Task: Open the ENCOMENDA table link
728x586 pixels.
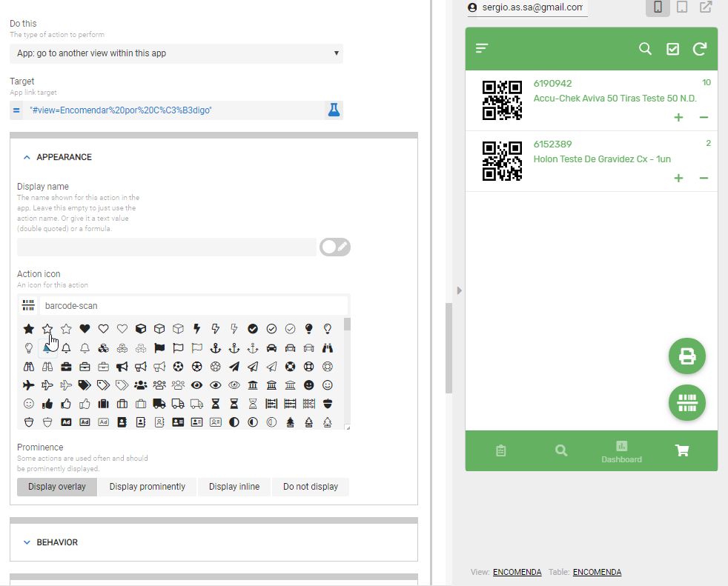Action: (597, 572)
